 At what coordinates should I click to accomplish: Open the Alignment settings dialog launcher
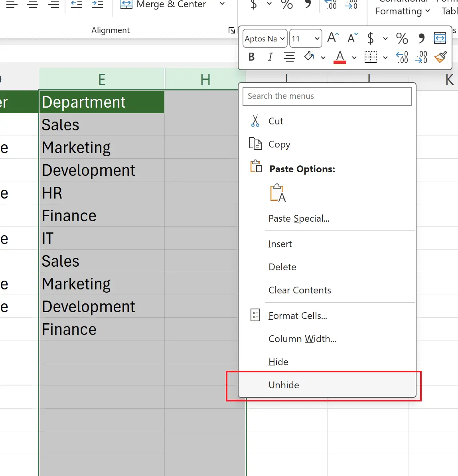point(231,30)
